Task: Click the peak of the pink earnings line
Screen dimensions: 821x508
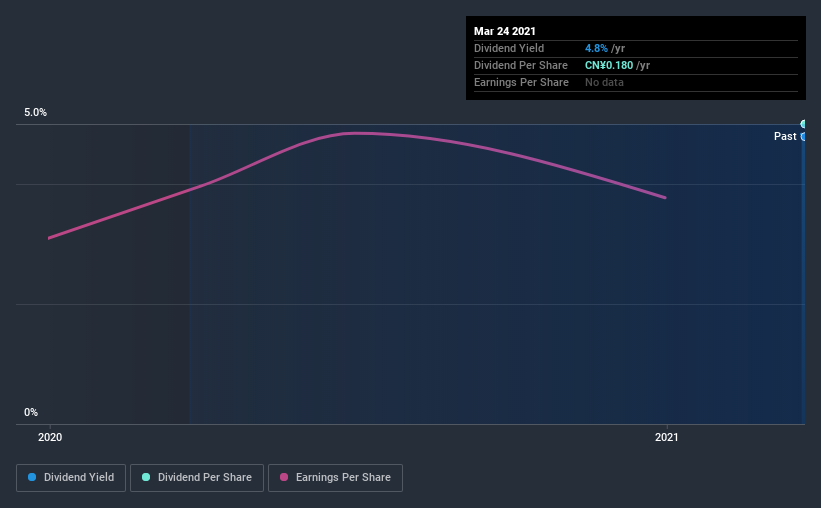Action: (x=356, y=134)
